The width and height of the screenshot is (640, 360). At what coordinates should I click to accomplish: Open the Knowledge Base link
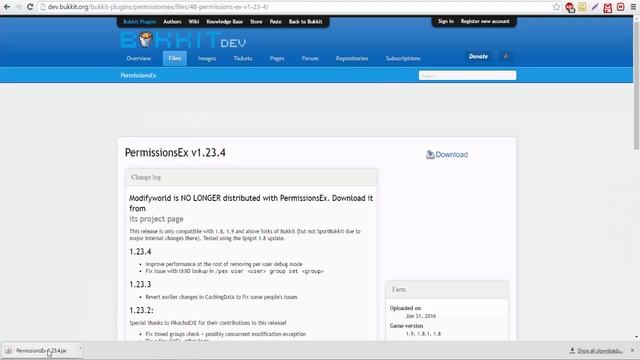pos(224,22)
